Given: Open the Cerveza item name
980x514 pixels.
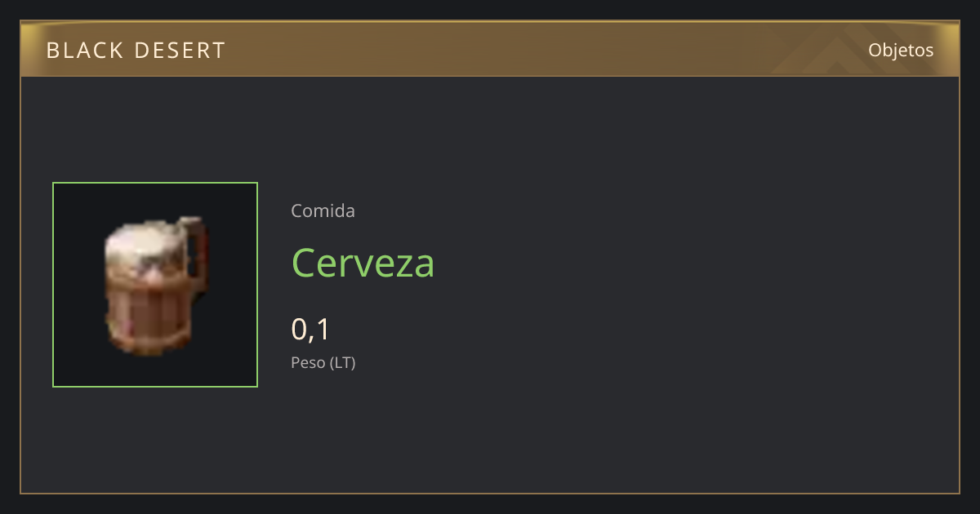Looking at the screenshot, I should [x=363, y=263].
